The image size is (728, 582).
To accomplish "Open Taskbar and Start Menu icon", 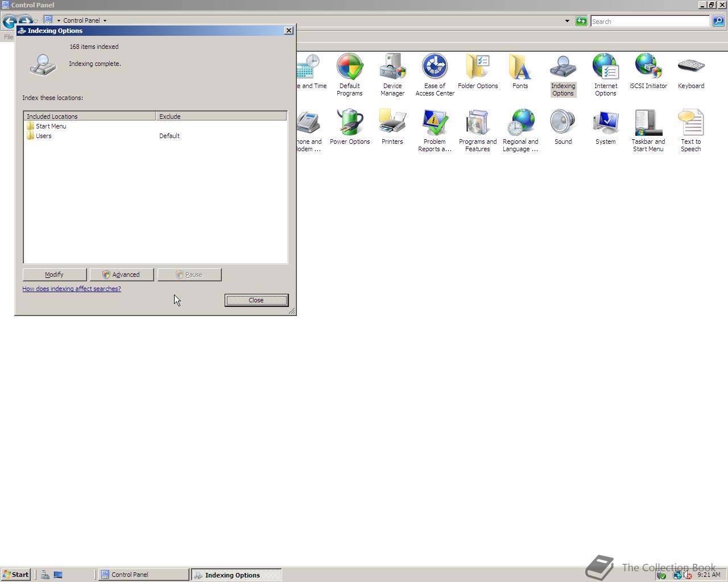I will click(648, 130).
